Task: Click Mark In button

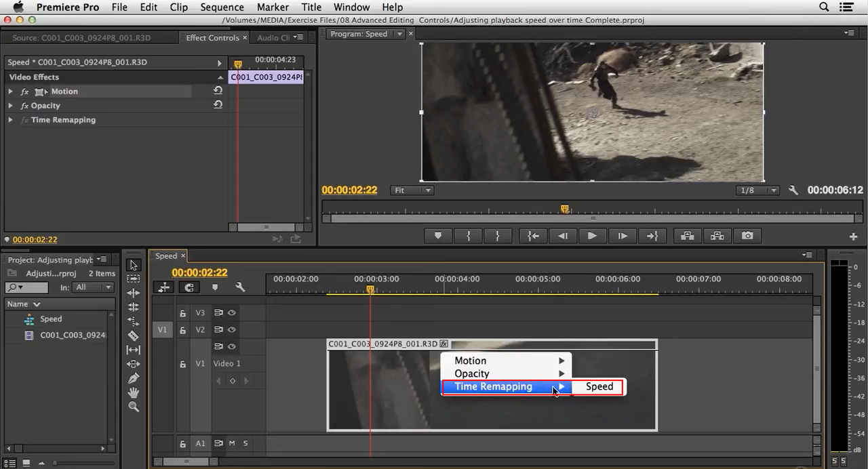Action: (x=468, y=236)
